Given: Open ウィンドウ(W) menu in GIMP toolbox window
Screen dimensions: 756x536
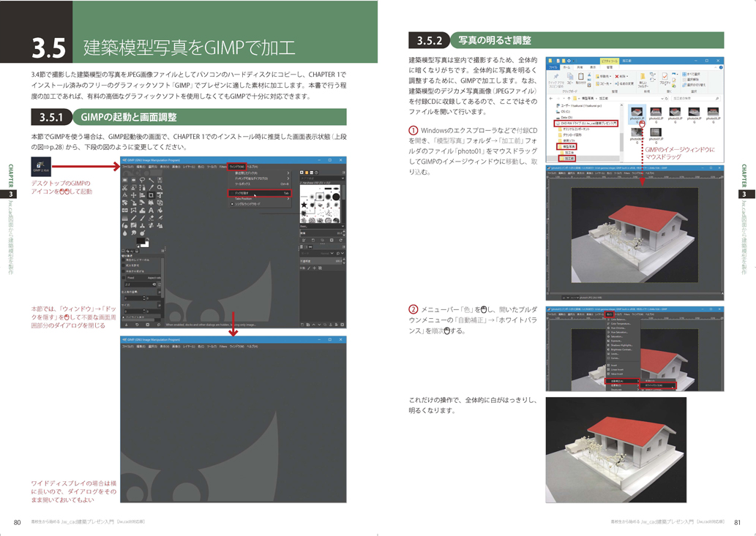Looking at the screenshot, I should click(236, 167).
